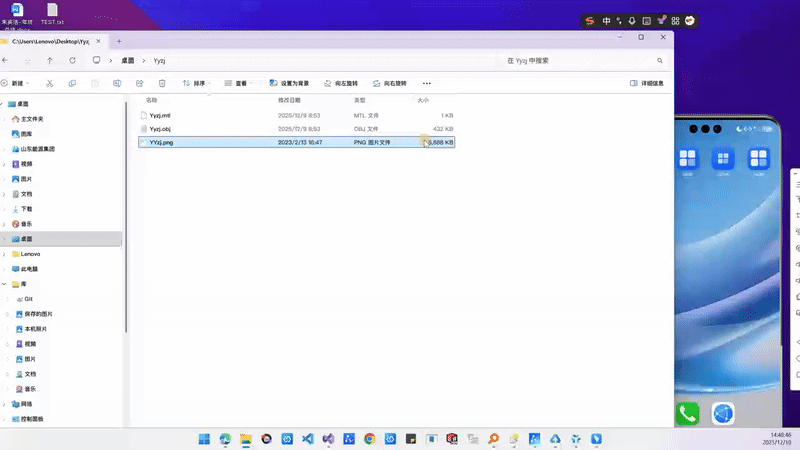Click Yyzj in the address breadcrumb
Image resolution: width=800 pixels, height=450 pixels.
tap(159, 61)
